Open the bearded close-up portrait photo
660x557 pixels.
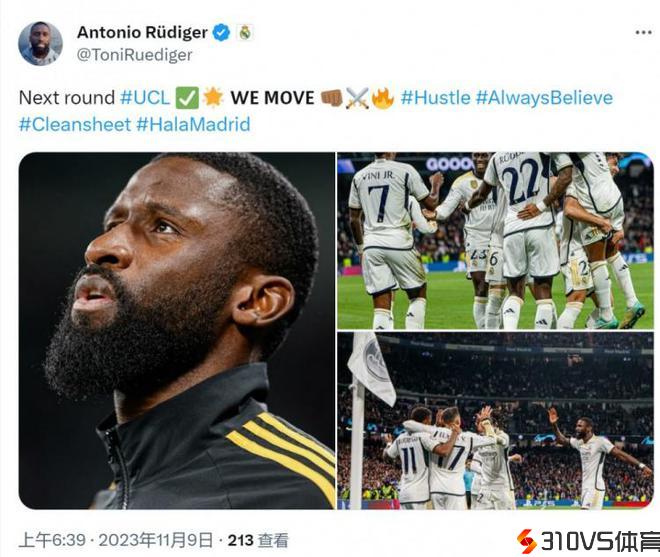click(x=177, y=330)
